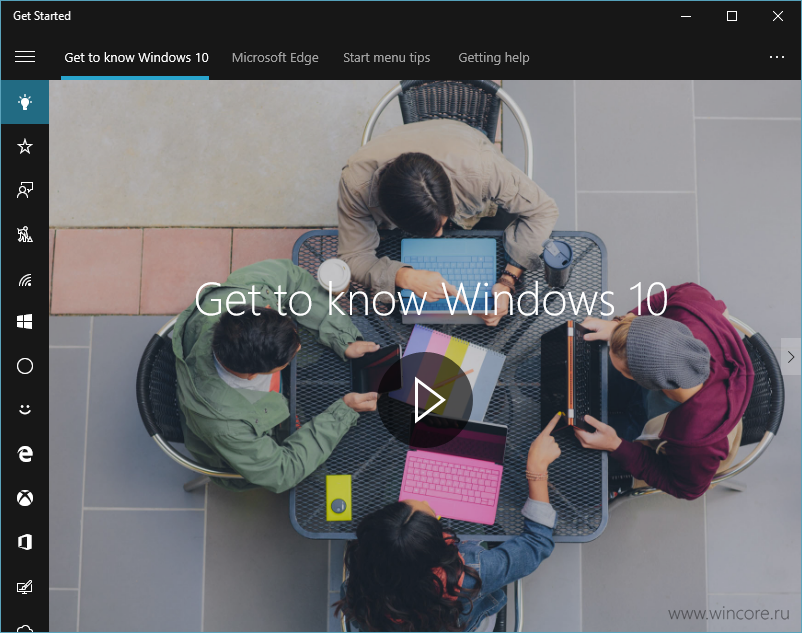Minimize the Get Started window
802x633 pixels.
tap(686, 16)
